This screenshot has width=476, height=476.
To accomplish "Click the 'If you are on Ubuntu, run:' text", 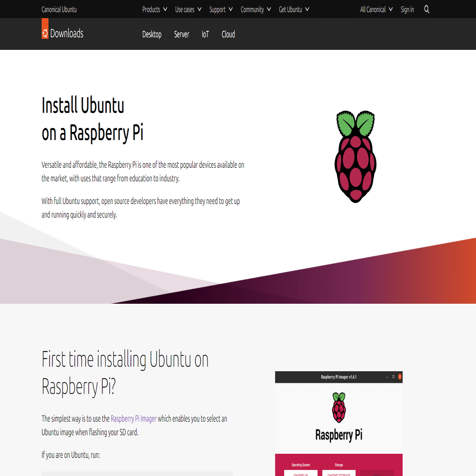I will [x=71, y=455].
